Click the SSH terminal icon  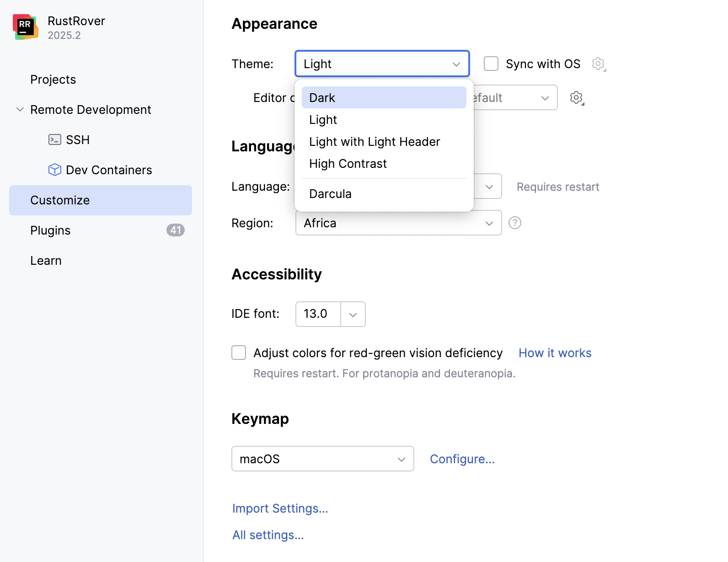point(55,140)
